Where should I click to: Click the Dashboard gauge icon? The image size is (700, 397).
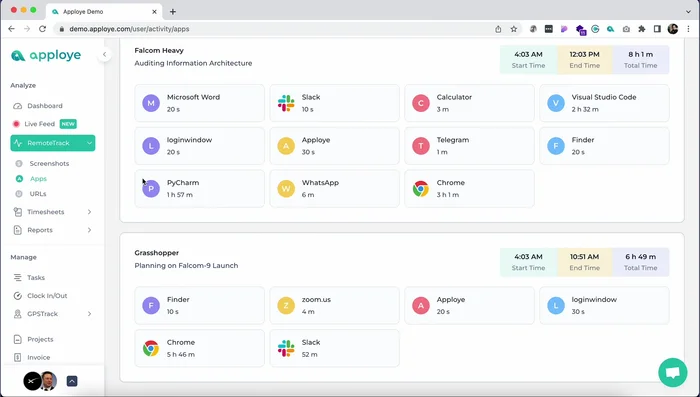[x=17, y=106]
